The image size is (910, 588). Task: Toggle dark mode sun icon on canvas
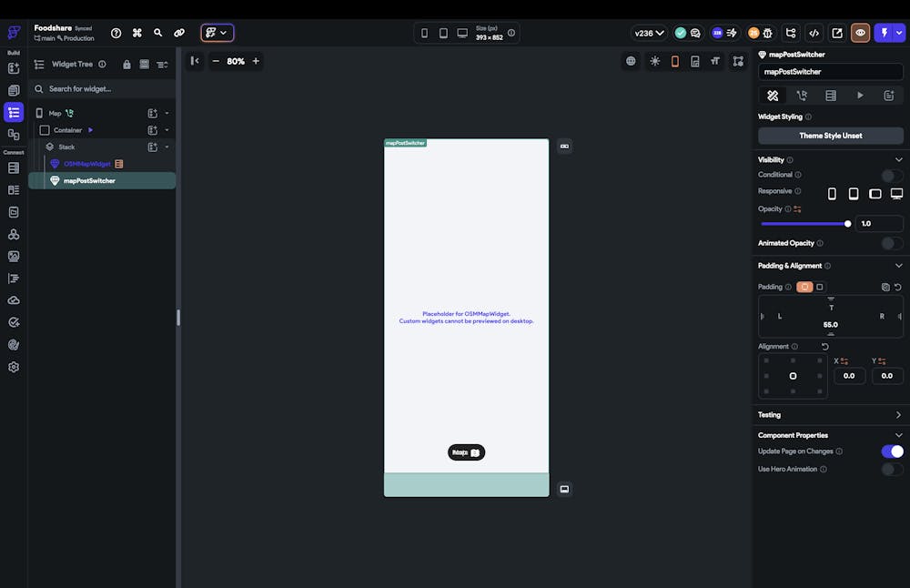point(654,61)
